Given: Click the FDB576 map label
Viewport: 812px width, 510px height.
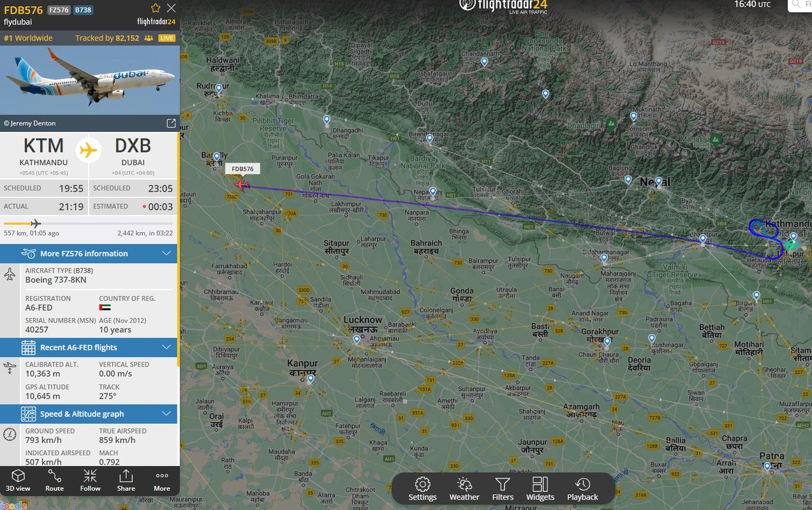Looking at the screenshot, I should (x=242, y=169).
